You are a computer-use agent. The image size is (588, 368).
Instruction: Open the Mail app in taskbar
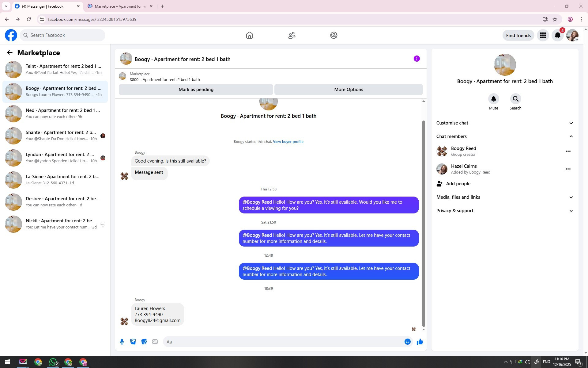point(23,362)
